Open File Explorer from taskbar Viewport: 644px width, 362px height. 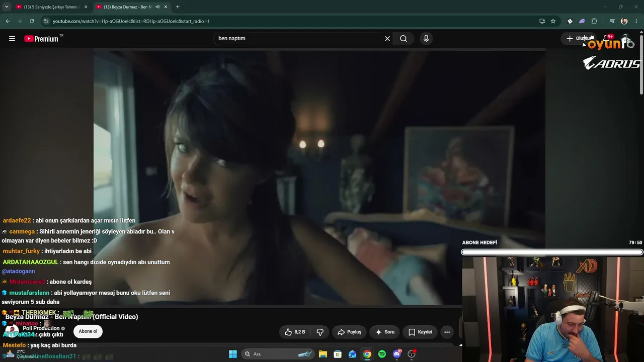point(323,354)
